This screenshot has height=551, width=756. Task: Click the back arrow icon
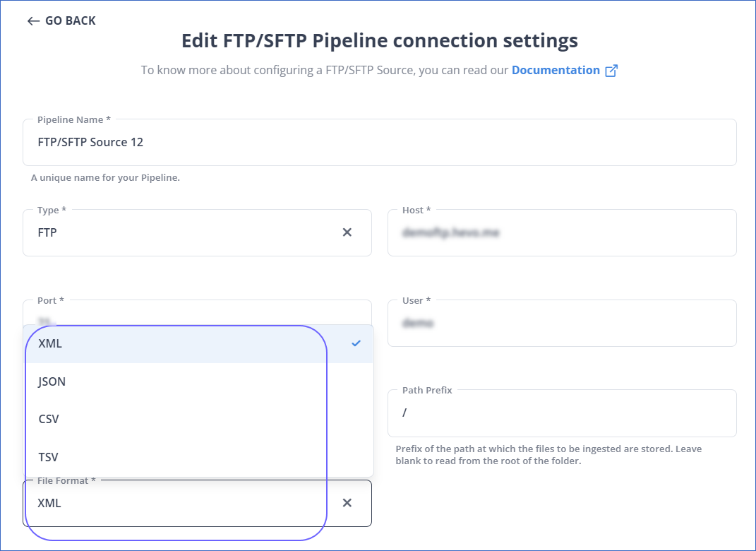tap(33, 21)
